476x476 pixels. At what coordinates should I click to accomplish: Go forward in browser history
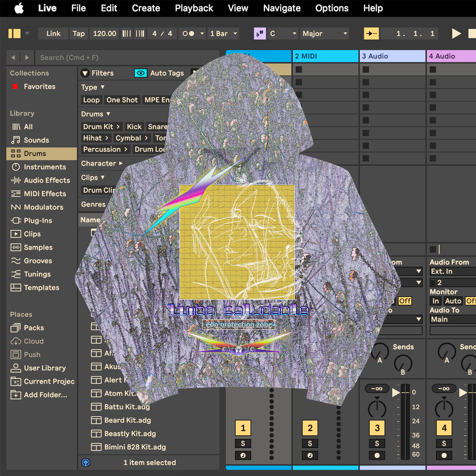(27, 57)
